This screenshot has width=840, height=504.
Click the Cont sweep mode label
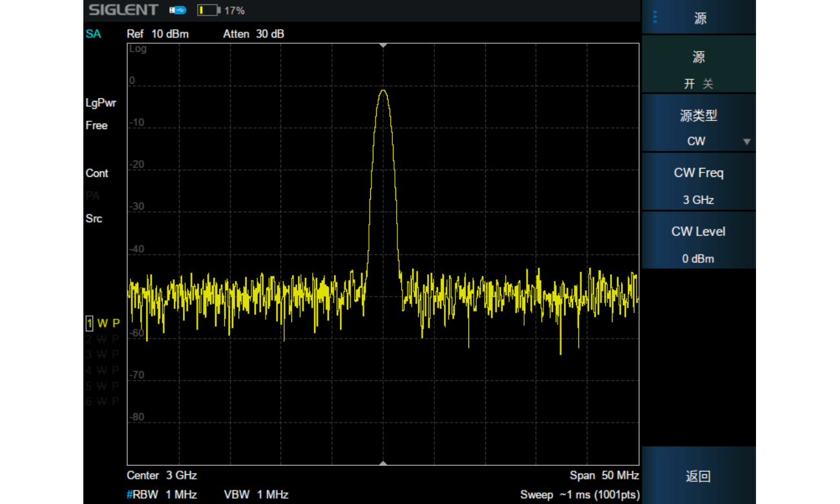(97, 173)
